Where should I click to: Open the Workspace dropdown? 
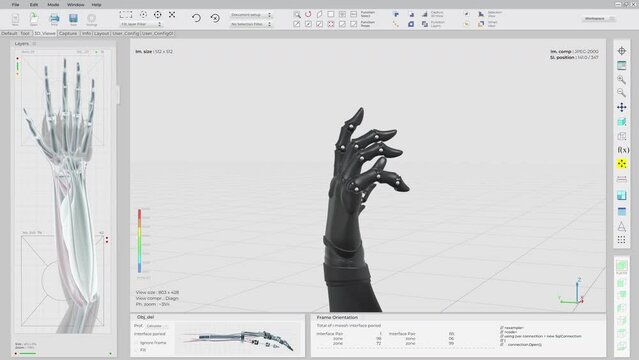[x=599, y=19]
